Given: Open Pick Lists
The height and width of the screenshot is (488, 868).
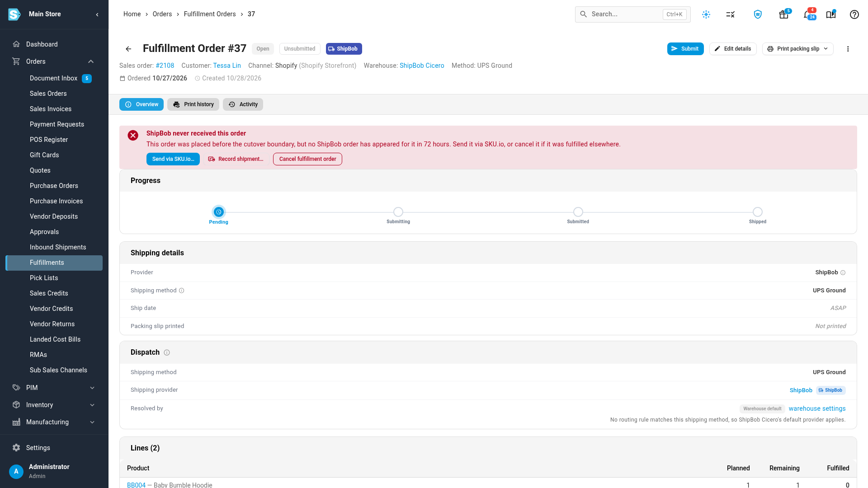Looking at the screenshot, I should [54, 278].
